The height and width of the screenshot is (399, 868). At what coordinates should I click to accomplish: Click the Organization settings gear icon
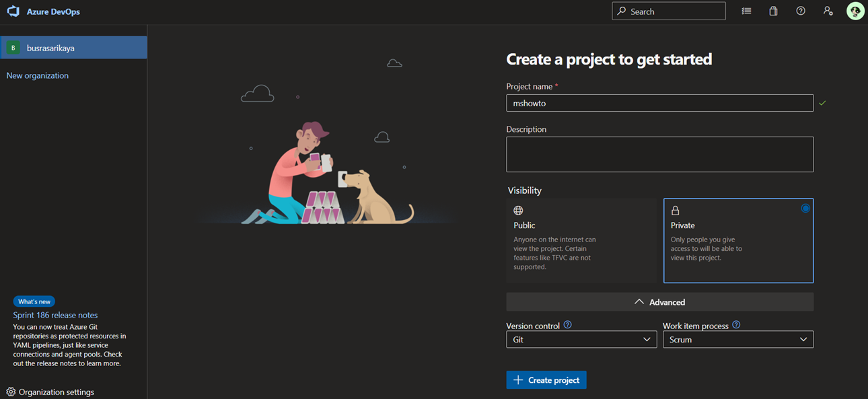11,392
